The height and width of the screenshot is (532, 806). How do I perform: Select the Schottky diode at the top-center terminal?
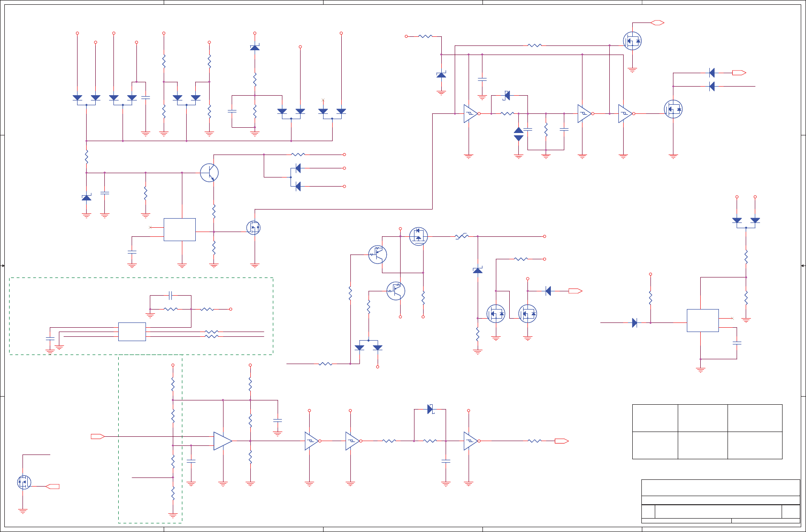(255, 47)
